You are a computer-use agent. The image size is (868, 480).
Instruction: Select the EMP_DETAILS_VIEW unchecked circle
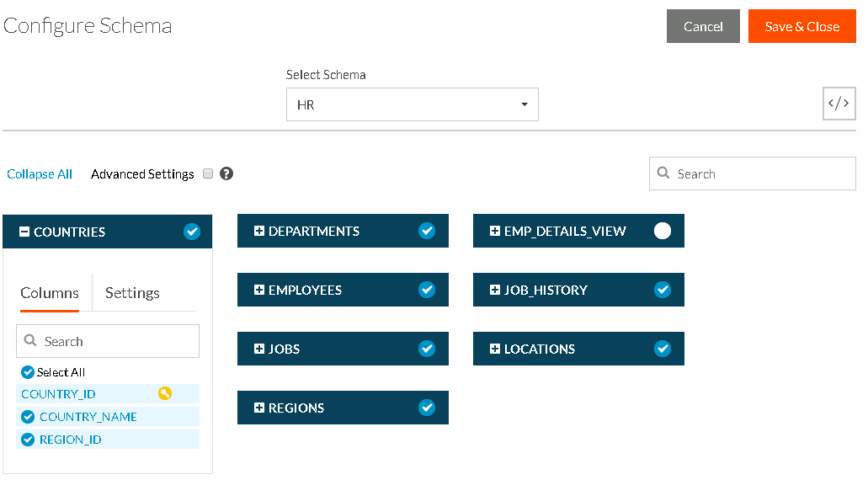coord(663,231)
